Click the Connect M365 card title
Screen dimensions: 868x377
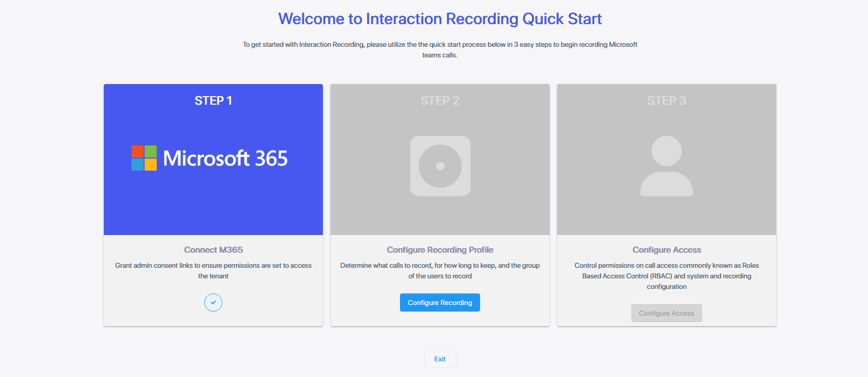tap(213, 250)
